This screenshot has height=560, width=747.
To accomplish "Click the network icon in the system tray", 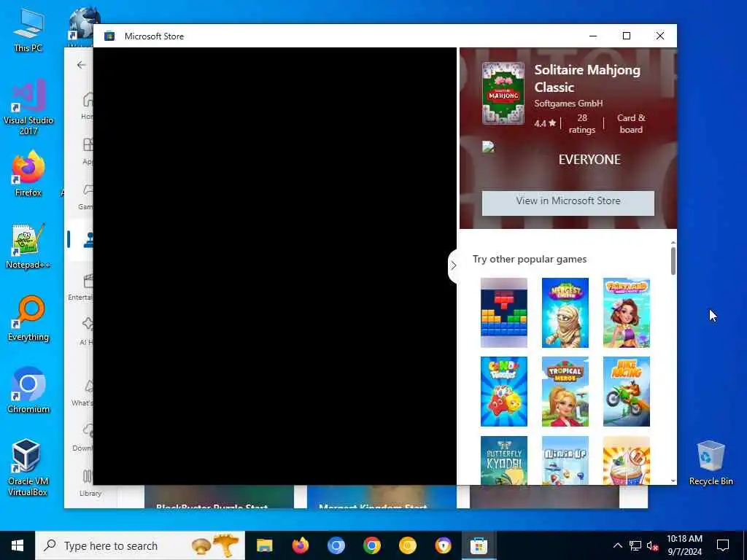I will 635,545.
